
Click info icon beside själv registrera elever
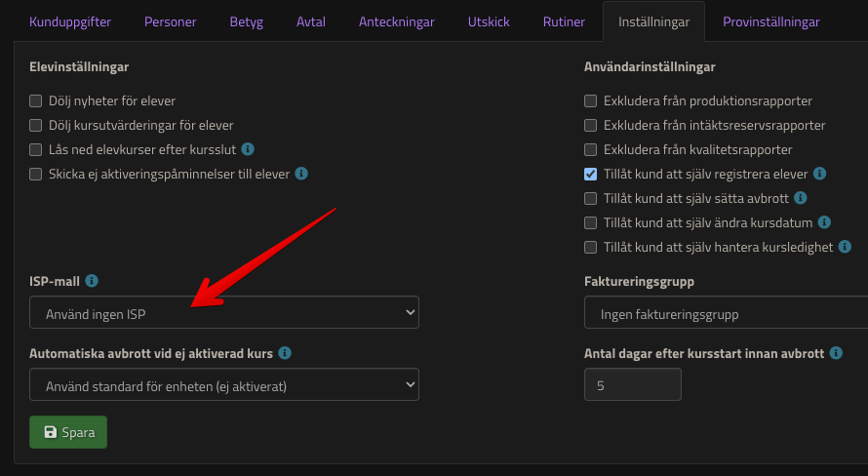point(820,174)
